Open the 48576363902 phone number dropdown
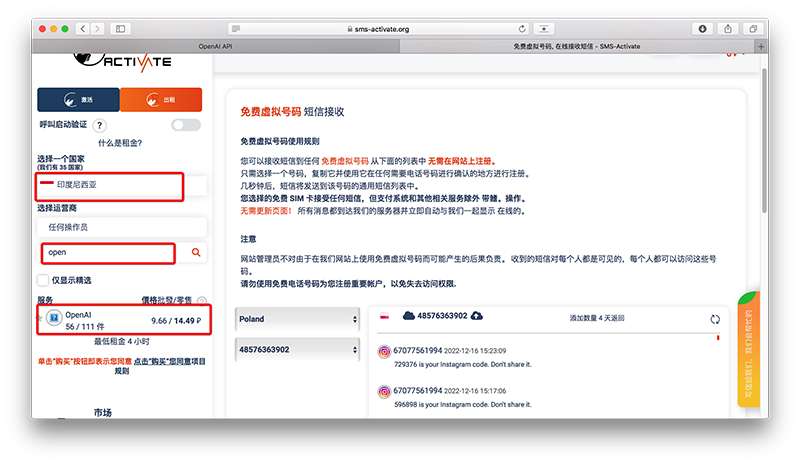800x464 pixels. click(296, 350)
